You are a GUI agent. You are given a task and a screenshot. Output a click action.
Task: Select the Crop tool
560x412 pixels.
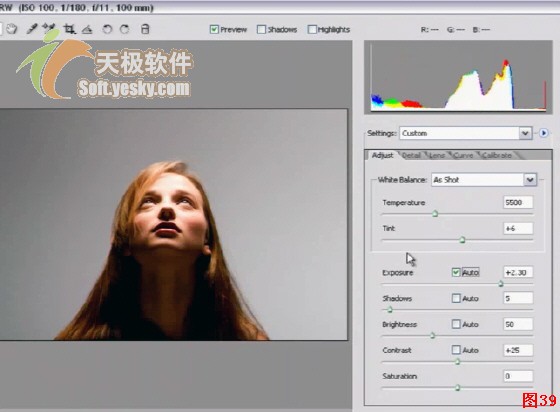click(x=70, y=29)
